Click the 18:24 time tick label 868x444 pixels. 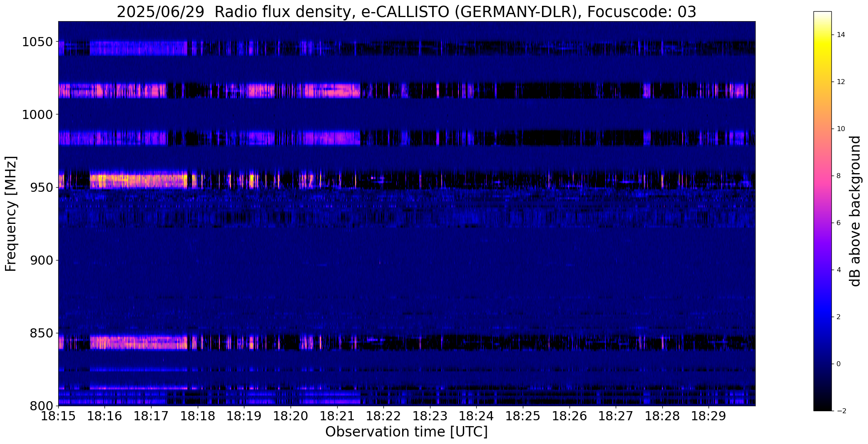click(477, 416)
